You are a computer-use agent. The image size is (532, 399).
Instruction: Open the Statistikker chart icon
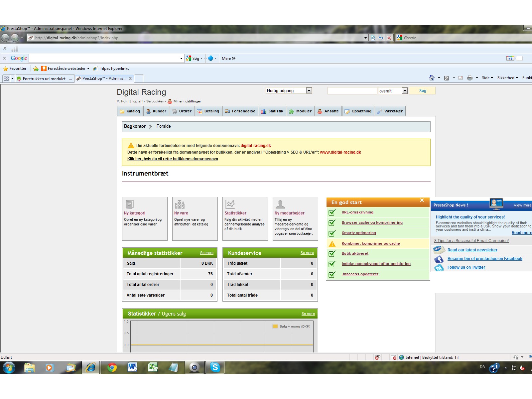[230, 204]
